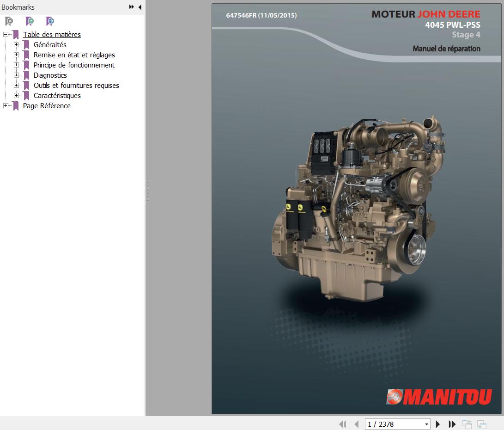Click the panel splitter handle beside Bookmarks
The width and height of the screenshot is (504, 430).
click(147, 190)
